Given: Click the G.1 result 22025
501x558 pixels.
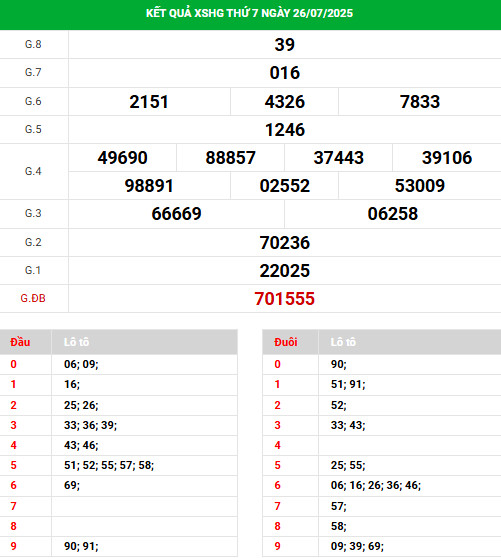Looking at the screenshot, I should coord(285,271).
